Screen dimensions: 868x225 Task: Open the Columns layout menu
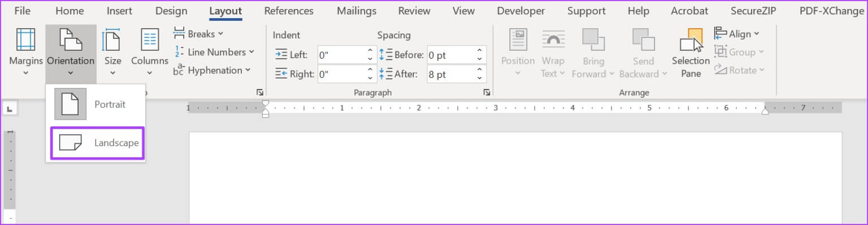tap(150, 52)
